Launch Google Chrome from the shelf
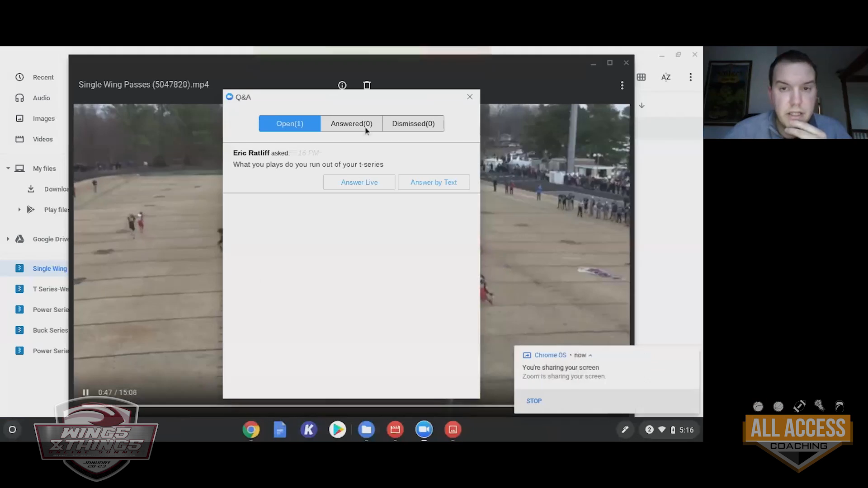The image size is (868, 488). click(251, 430)
